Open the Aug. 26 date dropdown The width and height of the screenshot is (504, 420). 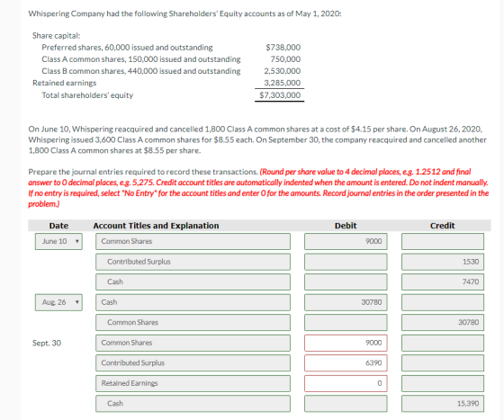pos(58,302)
